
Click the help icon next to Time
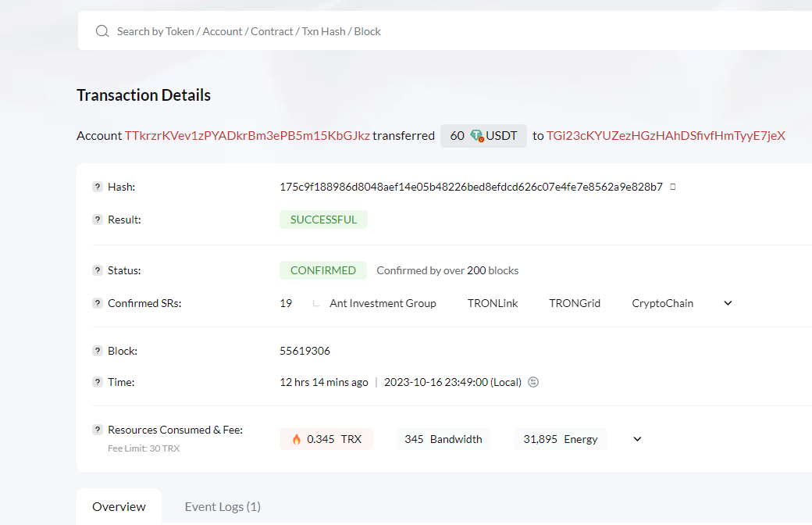(98, 382)
